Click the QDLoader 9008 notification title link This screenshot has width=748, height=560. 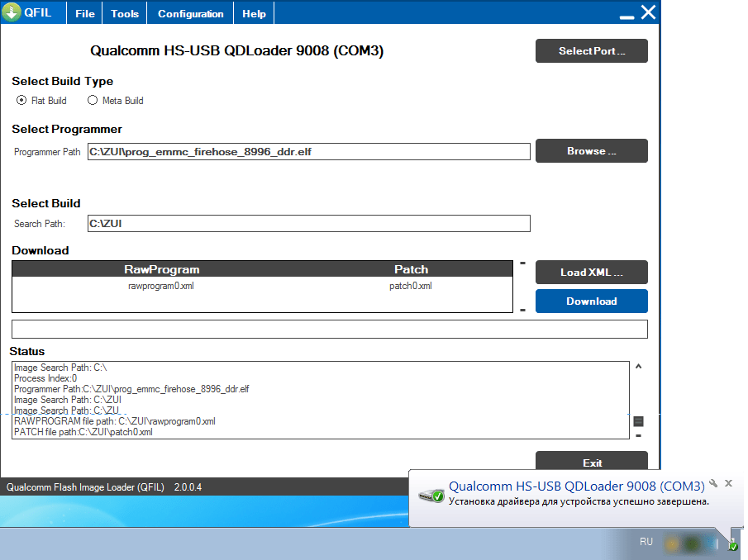pyautogui.click(x=576, y=486)
